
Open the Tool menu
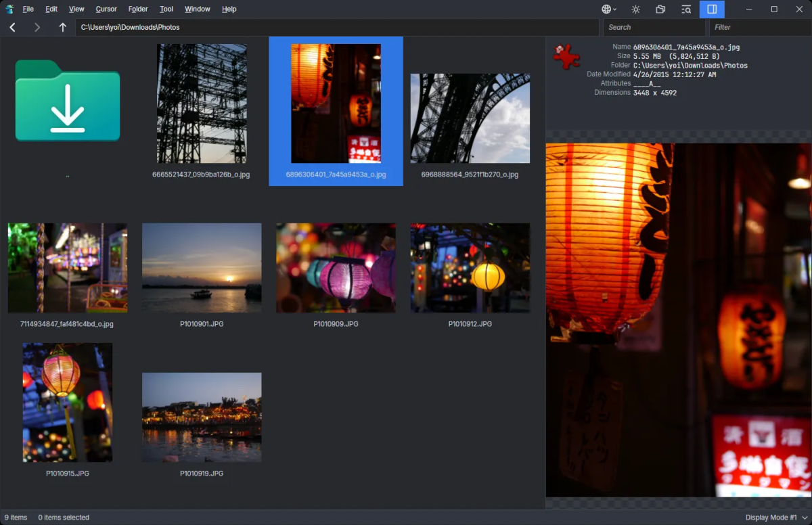click(x=166, y=9)
